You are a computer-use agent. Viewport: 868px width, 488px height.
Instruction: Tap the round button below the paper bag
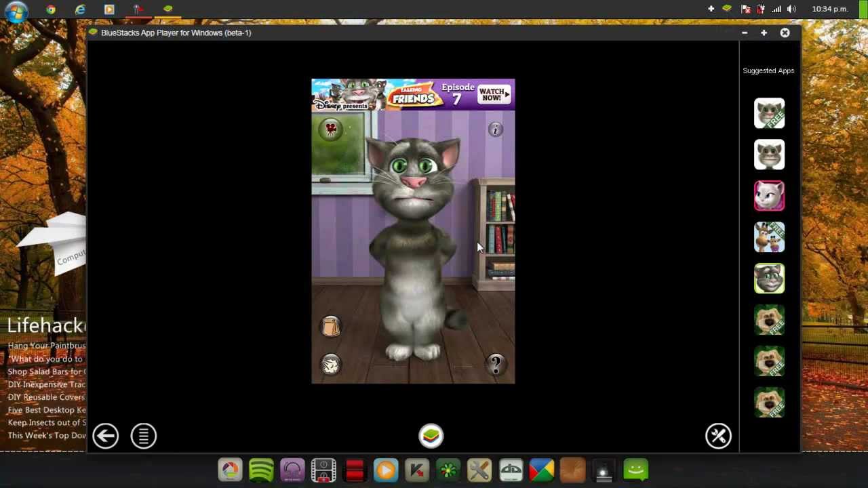[331, 365]
